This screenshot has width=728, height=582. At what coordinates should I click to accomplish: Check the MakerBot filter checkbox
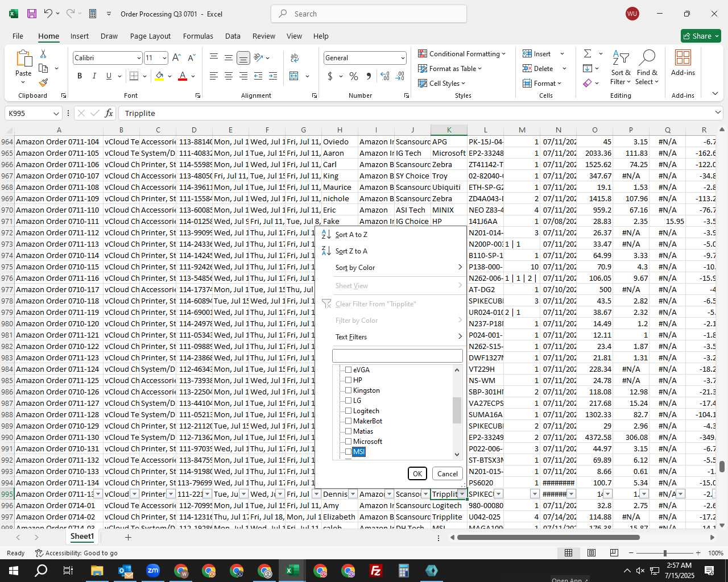[349, 421]
